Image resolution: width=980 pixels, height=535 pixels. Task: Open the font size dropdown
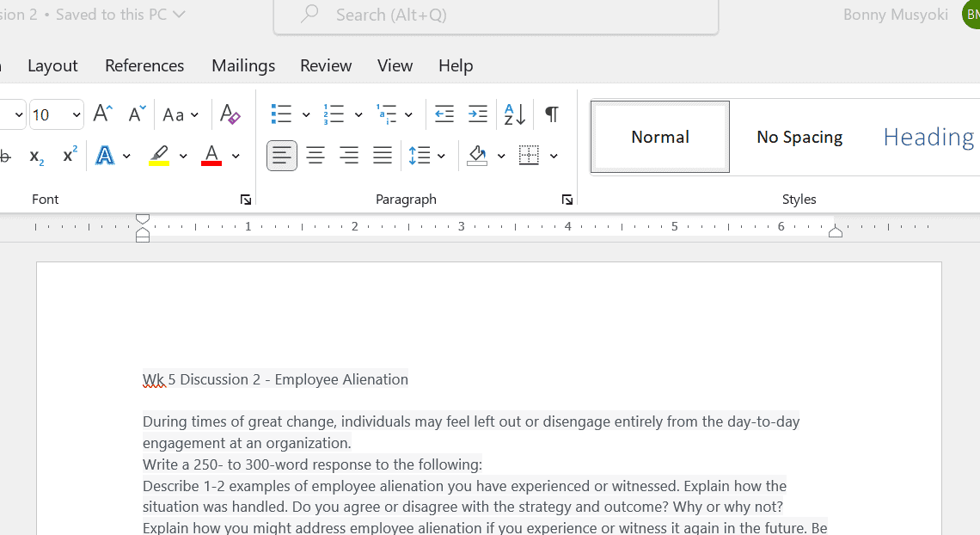coord(77,114)
